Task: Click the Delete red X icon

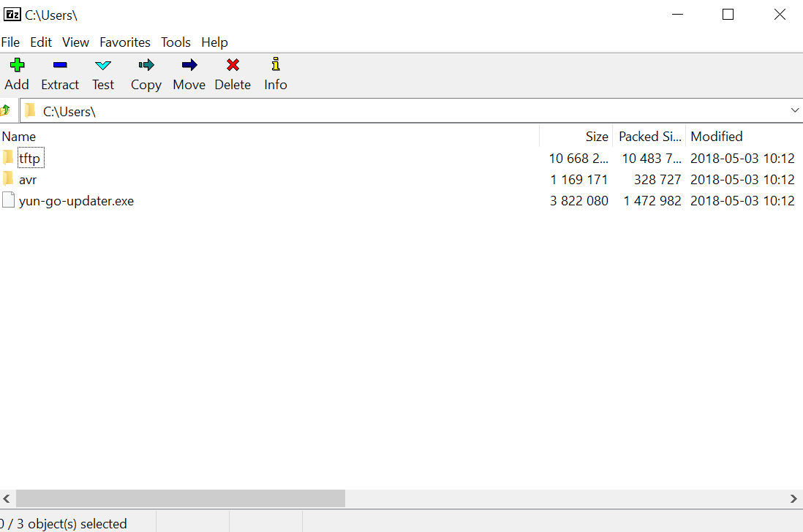Action: point(233,66)
